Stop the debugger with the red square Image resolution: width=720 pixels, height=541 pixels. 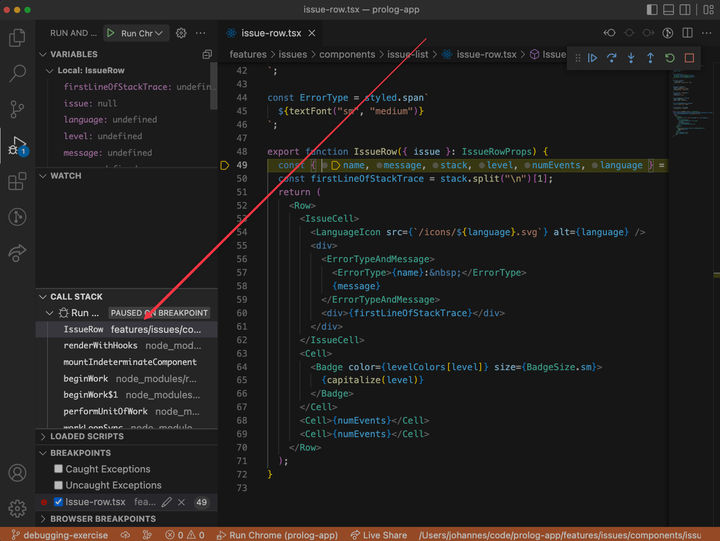tap(689, 58)
